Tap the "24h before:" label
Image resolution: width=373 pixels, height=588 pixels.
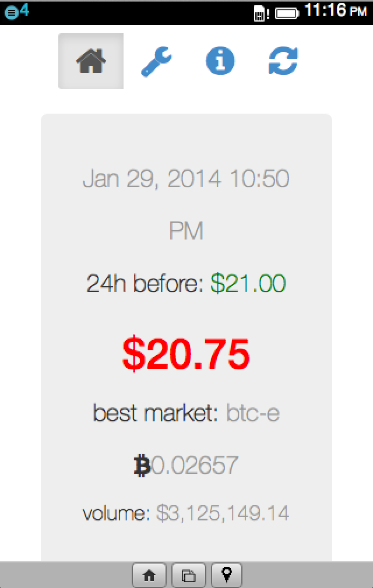[x=145, y=284]
